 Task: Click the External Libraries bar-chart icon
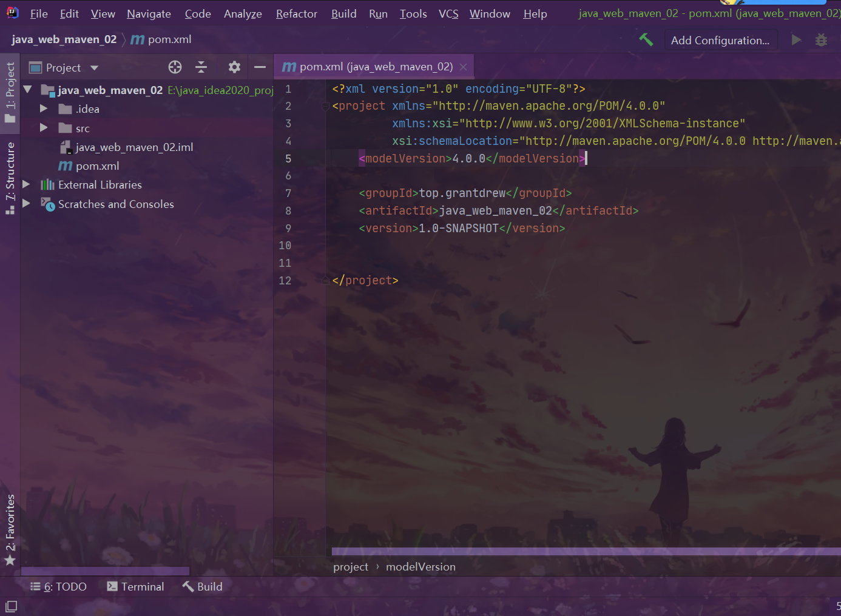(47, 184)
